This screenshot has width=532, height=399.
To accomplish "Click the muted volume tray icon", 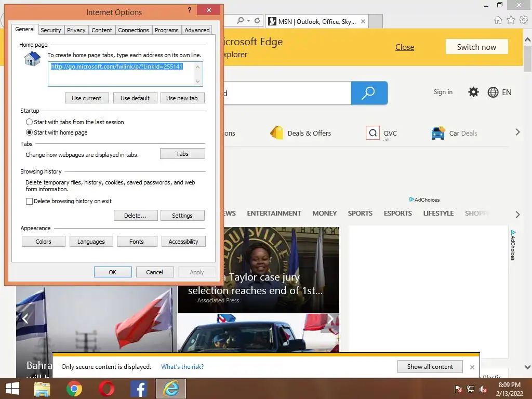I will tap(483, 389).
